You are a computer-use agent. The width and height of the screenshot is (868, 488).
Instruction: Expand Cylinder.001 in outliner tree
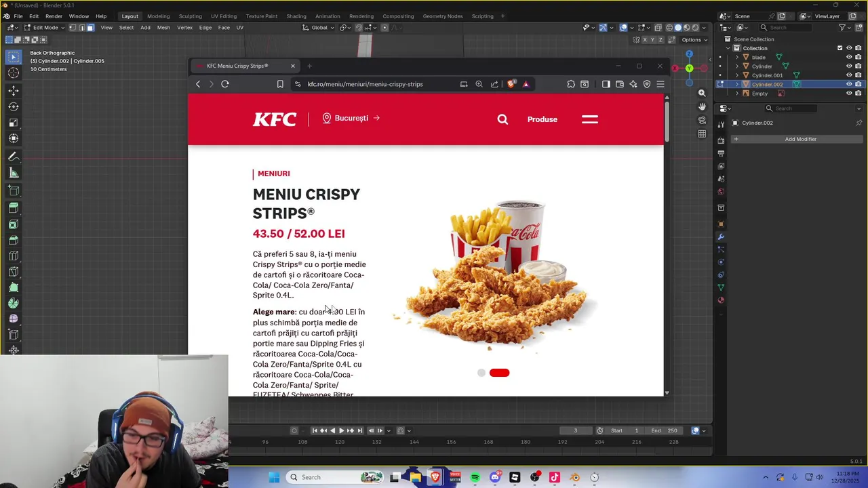pyautogui.click(x=737, y=75)
